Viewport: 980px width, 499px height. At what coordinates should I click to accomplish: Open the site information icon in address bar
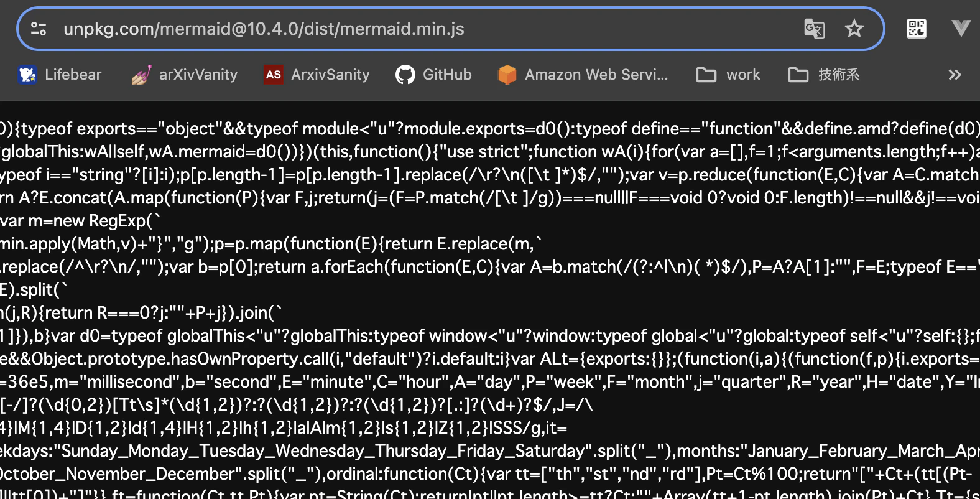(39, 29)
